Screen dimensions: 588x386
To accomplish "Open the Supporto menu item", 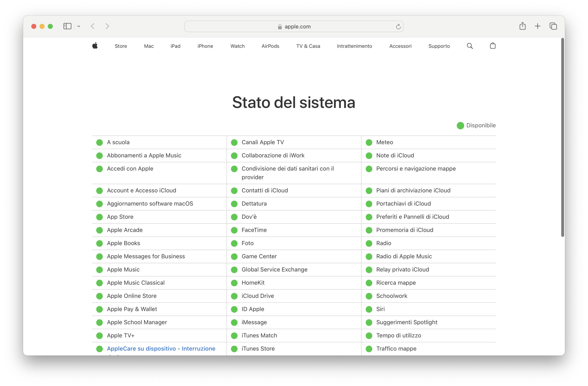I will [439, 46].
